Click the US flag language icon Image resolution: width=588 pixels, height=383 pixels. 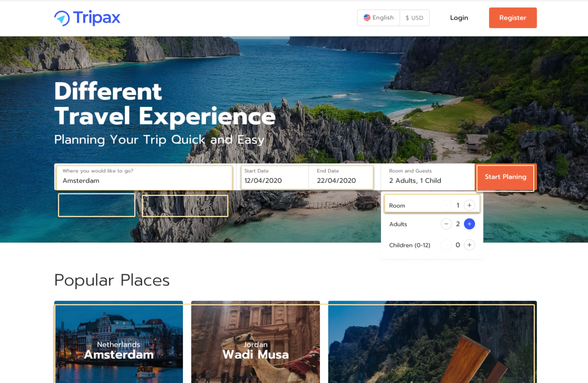click(x=367, y=18)
